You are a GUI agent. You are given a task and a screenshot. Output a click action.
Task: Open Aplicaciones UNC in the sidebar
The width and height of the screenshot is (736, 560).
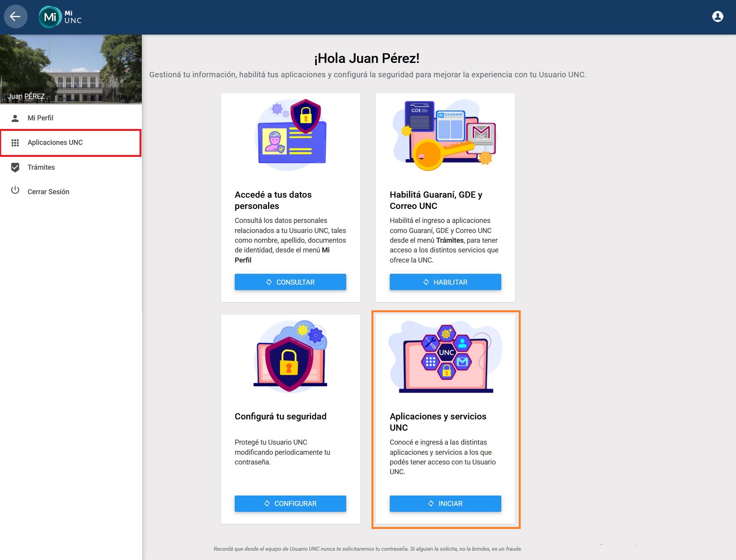click(x=71, y=143)
